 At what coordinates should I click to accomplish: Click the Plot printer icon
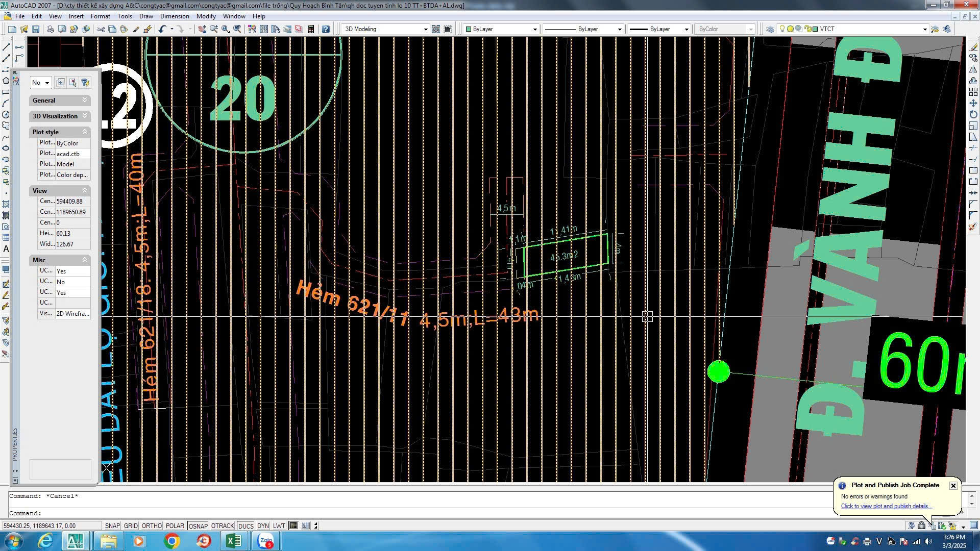(x=51, y=29)
